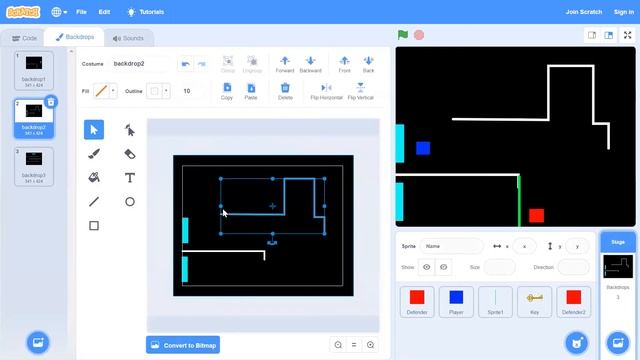
Task: Select the Reshape tool
Action: 130,130
